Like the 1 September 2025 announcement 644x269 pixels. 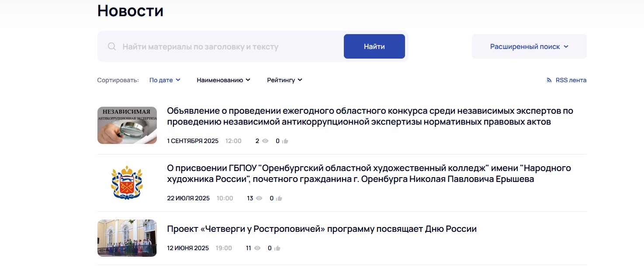pos(285,141)
